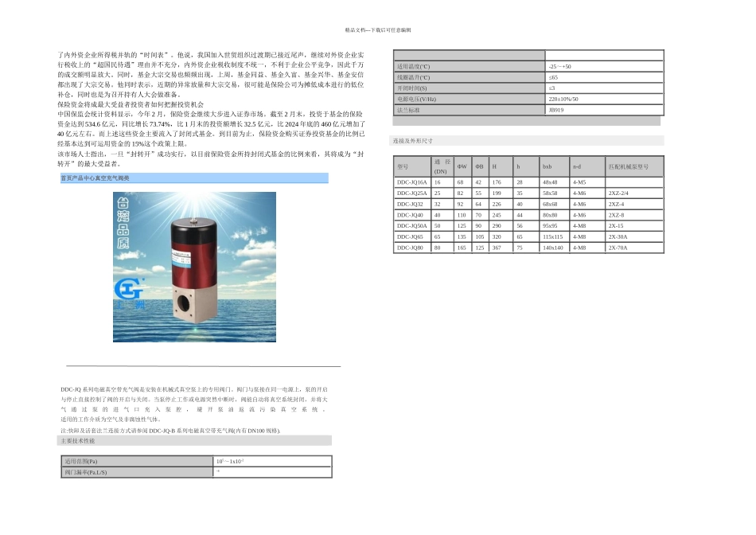Image resolution: width=756 pixels, height=535 pixels.
Task: Select the DDC-JQ50A model cell
Action: (x=412, y=226)
